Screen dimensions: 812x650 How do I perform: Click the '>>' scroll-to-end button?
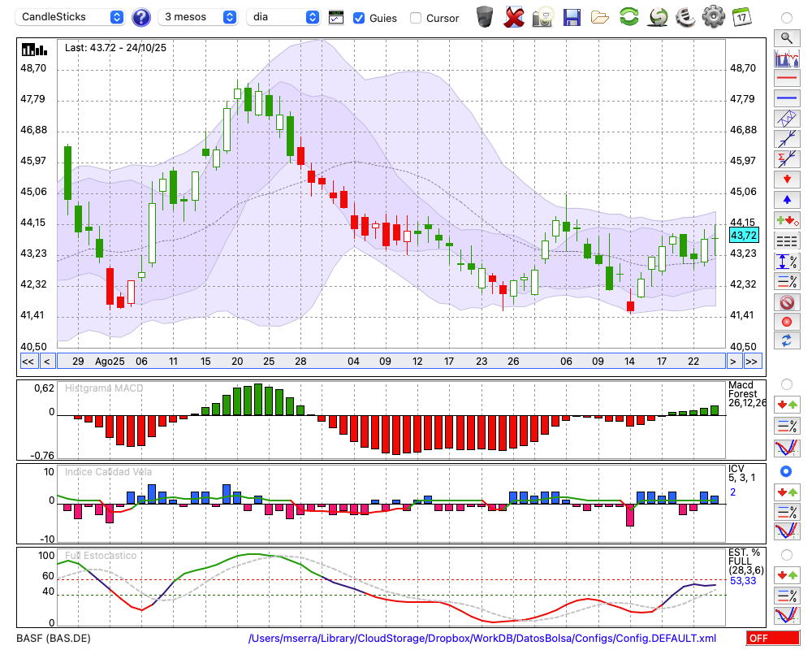tap(753, 362)
